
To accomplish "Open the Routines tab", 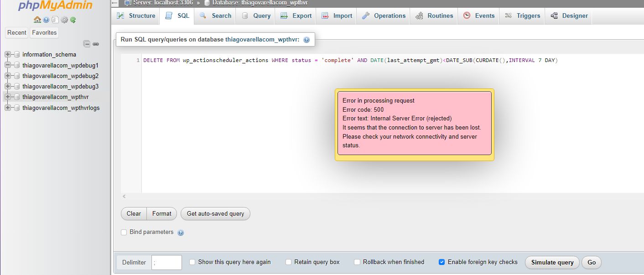I will 434,16.
